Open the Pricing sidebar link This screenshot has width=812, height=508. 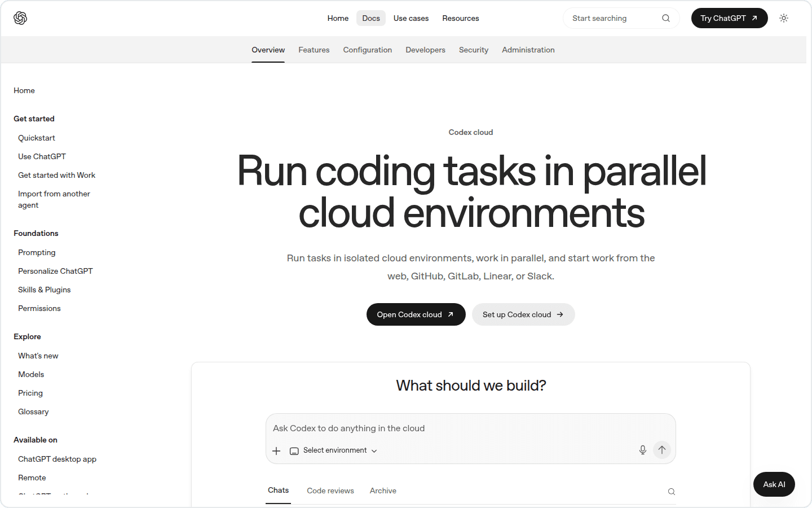click(x=30, y=393)
